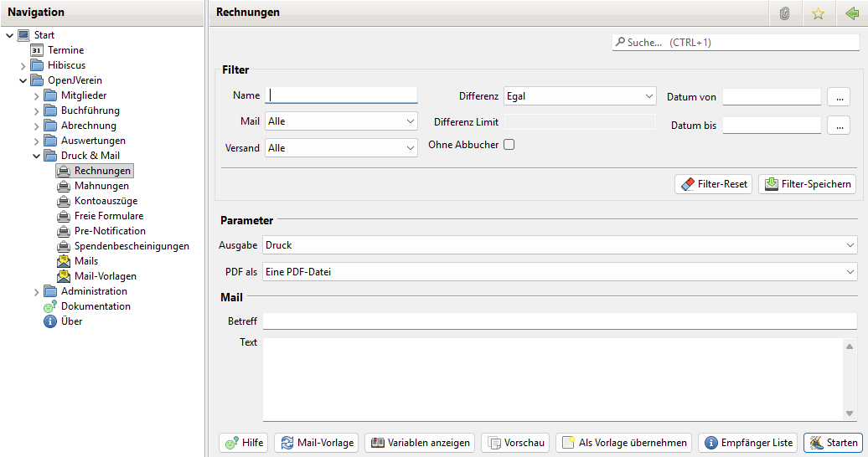Click the Filter-Reset button
Screen dimensions: 868x457
pos(713,184)
